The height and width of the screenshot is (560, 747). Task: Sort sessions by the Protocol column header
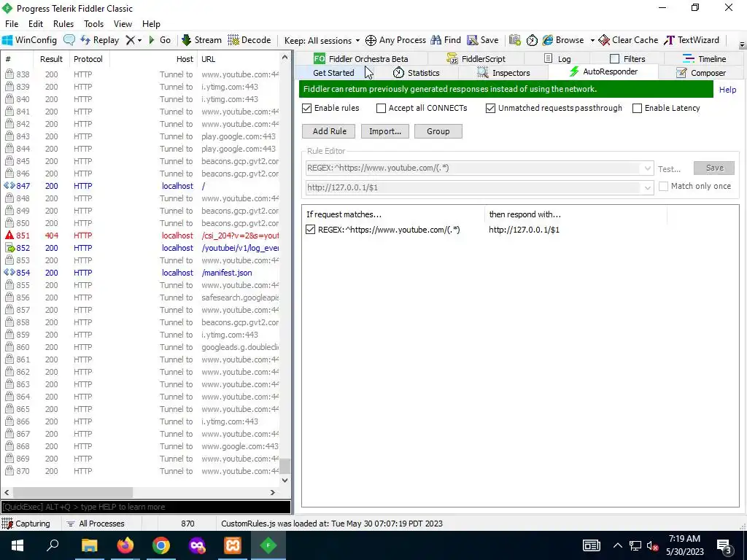(88, 59)
